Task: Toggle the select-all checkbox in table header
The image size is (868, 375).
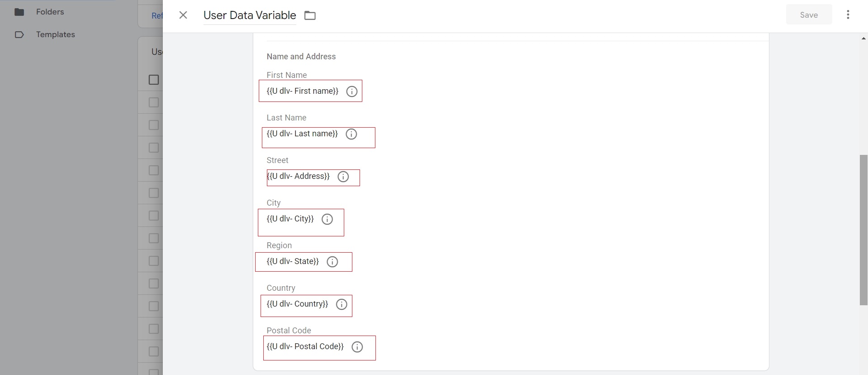Action: click(x=154, y=80)
